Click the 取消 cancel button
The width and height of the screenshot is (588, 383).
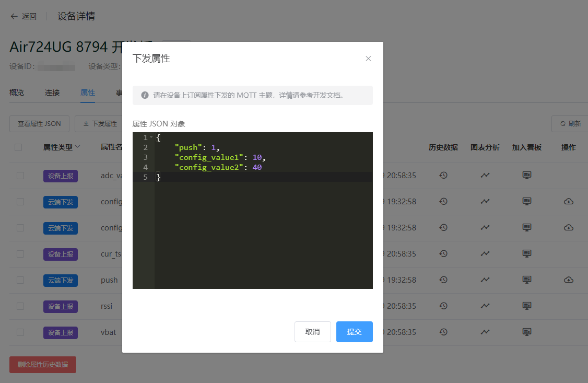(313, 332)
